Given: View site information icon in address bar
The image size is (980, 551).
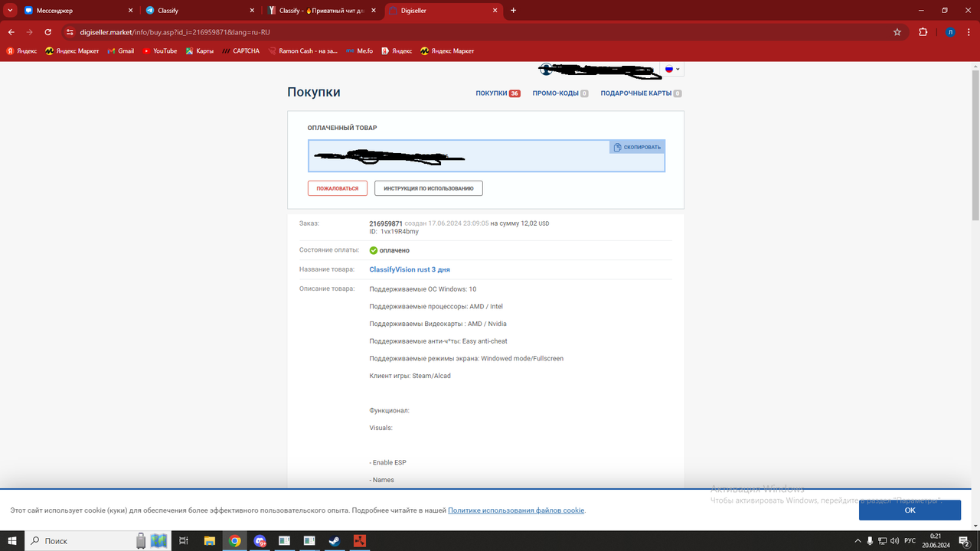Looking at the screenshot, I should (70, 32).
